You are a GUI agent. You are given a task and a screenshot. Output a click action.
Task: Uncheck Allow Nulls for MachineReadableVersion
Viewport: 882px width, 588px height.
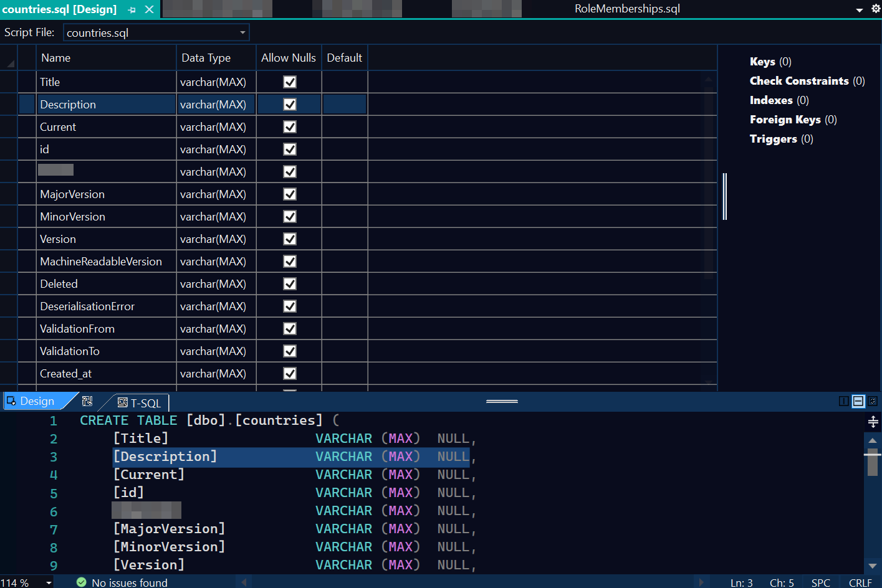290,261
